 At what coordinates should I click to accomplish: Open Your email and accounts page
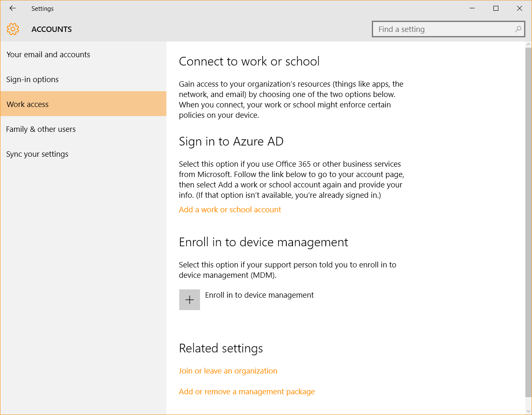tap(83, 54)
